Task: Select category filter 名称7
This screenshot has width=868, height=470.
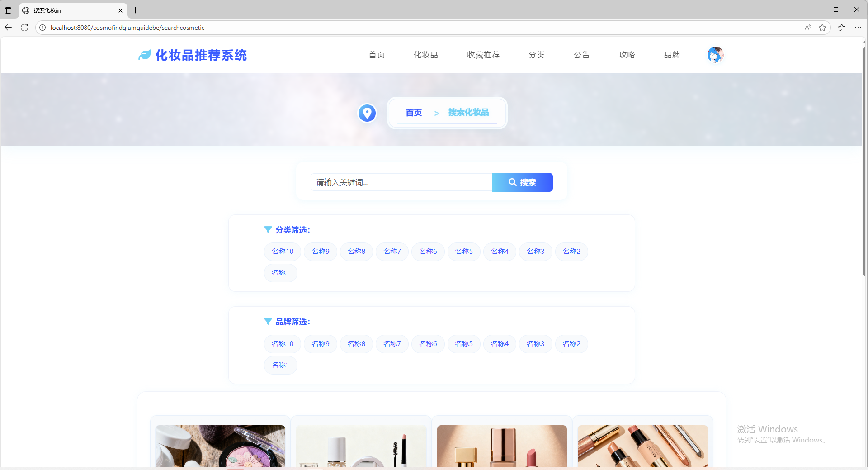Action: tap(392, 252)
